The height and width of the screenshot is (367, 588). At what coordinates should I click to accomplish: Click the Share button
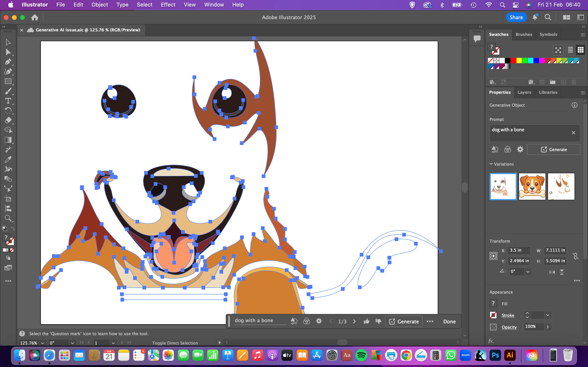[x=516, y=17]
